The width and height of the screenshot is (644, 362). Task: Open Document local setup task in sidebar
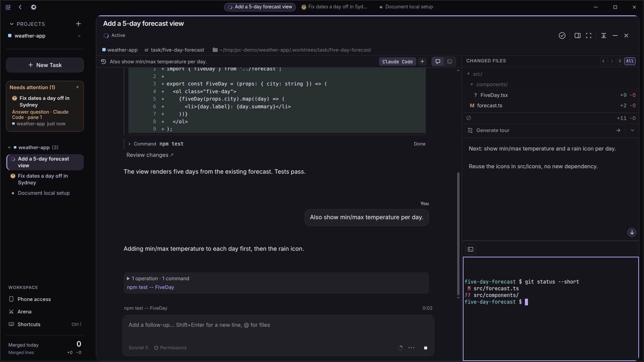[44, 193]
